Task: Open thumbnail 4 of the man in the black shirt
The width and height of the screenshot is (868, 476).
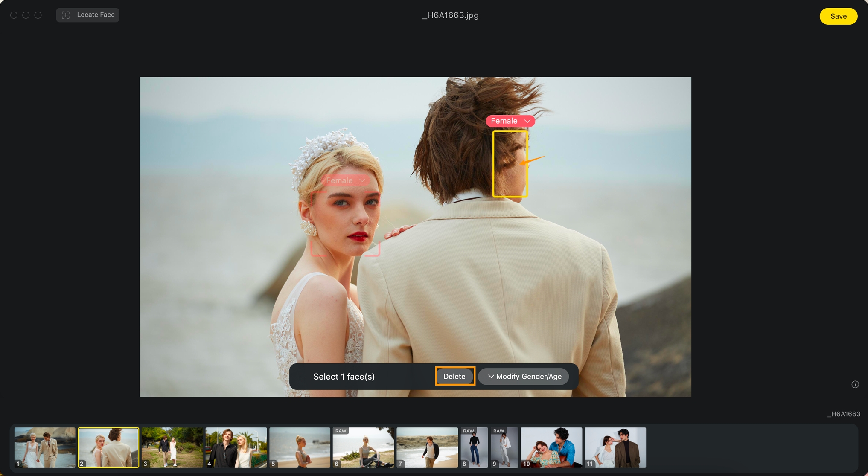Action: tap(236, 447)
